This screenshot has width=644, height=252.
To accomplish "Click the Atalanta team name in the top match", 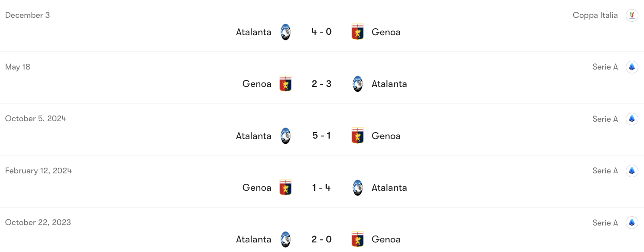I will coord(253,32).
